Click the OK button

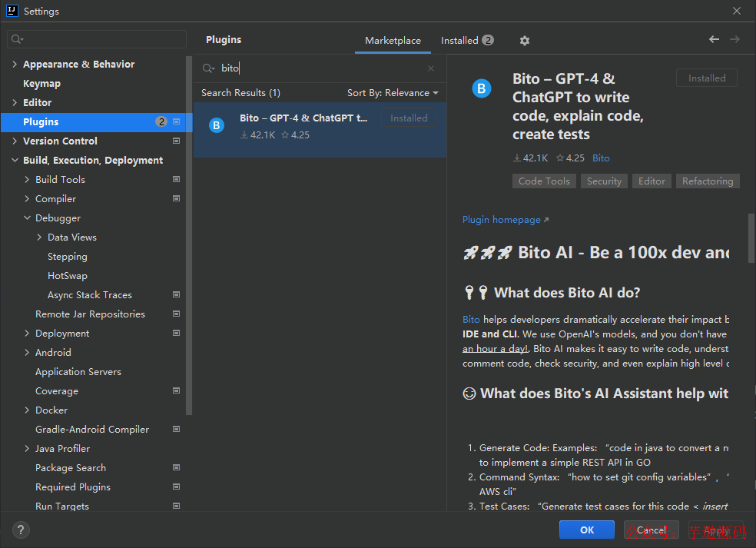pos(587,530)
